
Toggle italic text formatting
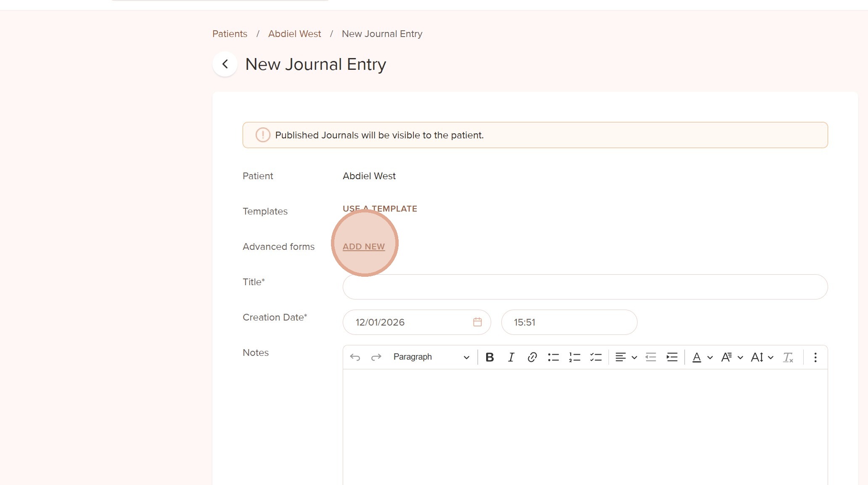(511, 357)
